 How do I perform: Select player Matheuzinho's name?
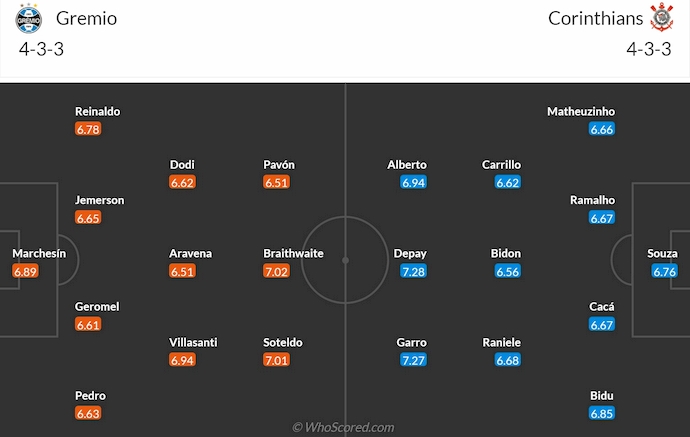click(581, 111)
